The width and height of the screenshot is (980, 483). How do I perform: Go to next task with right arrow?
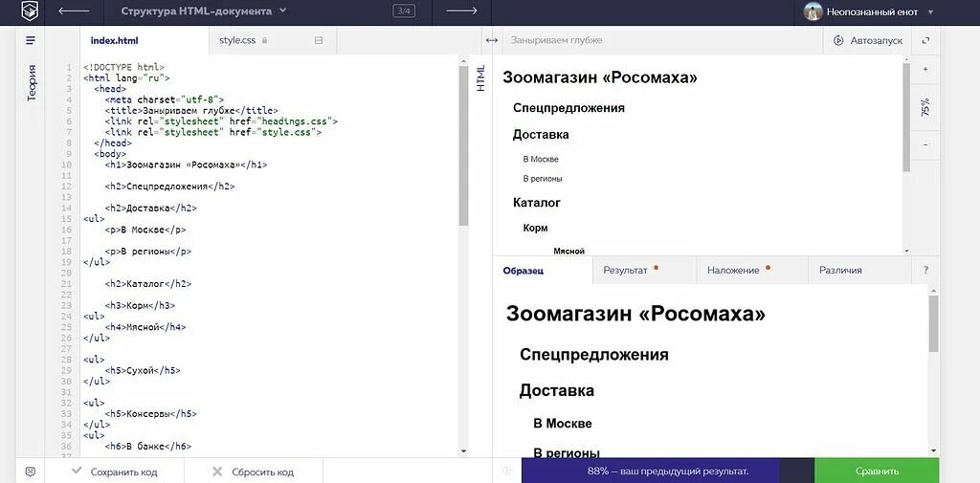pos(462,11)
